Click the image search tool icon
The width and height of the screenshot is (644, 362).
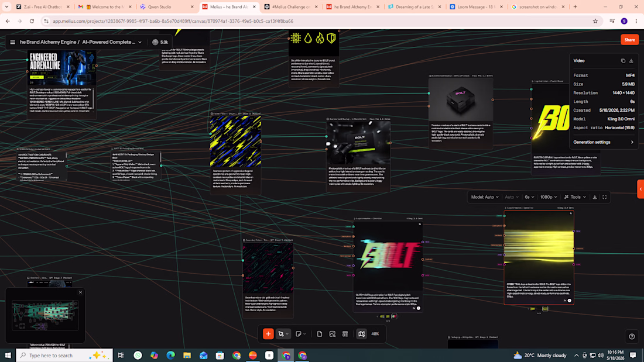[x=333, y=334]
